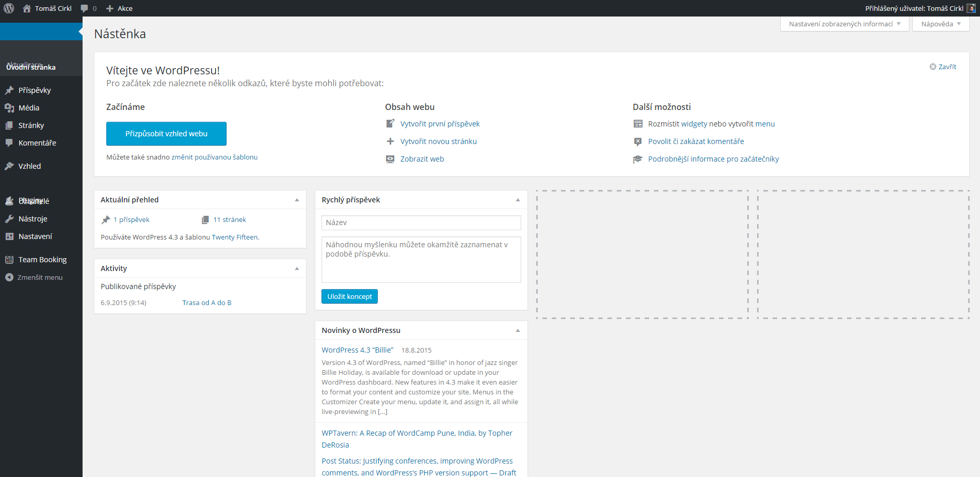The image size is (980, 477).
Task: Click the Vzhled brush icon in the sidebar
Action: pos(9,166)
